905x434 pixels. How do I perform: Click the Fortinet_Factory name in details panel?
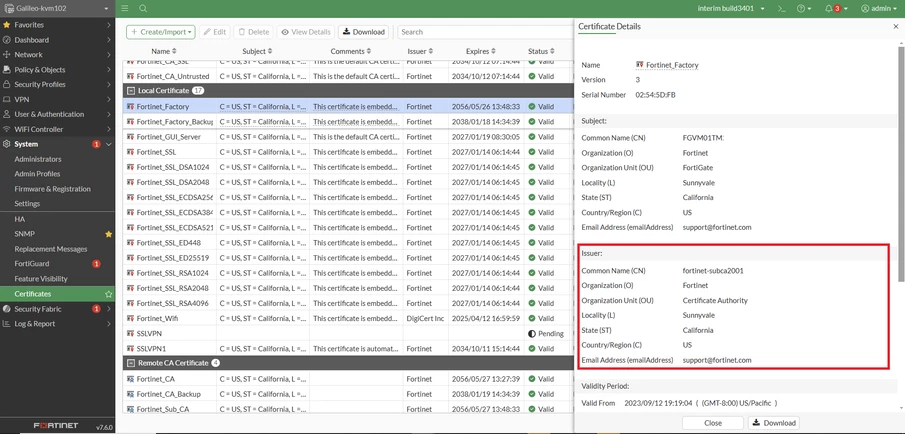pos(672,65)
